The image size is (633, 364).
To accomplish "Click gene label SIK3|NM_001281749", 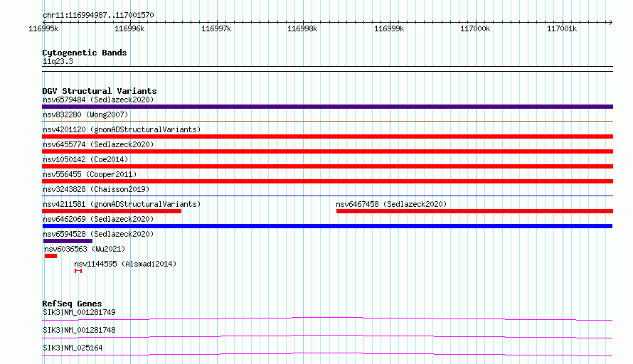I will [x=79, y=312].
